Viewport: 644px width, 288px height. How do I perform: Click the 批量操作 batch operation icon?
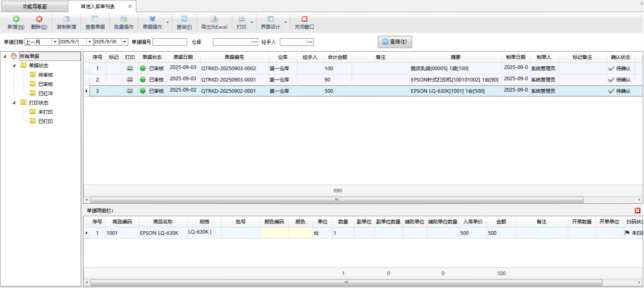click(123, 19)
